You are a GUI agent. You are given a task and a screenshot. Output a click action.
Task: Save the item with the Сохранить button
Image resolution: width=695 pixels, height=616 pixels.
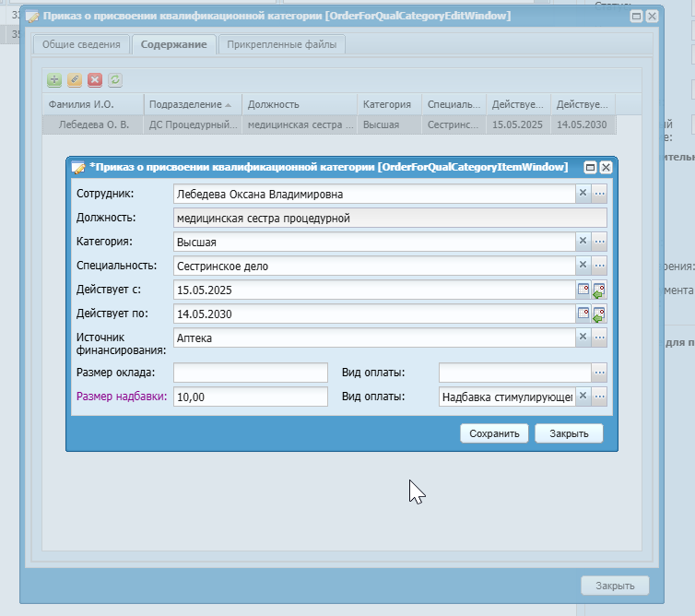point(494,433)
